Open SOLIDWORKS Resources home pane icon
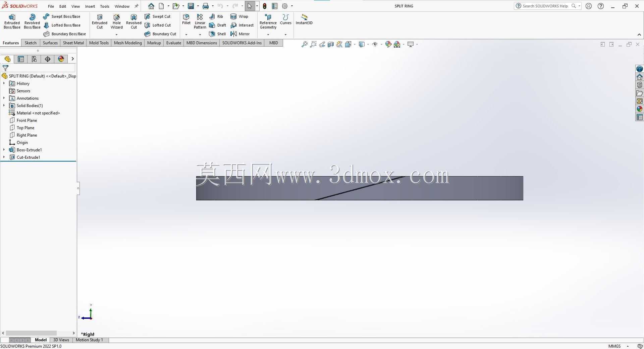This screenshot has width=644, height=349. [640, 77]
